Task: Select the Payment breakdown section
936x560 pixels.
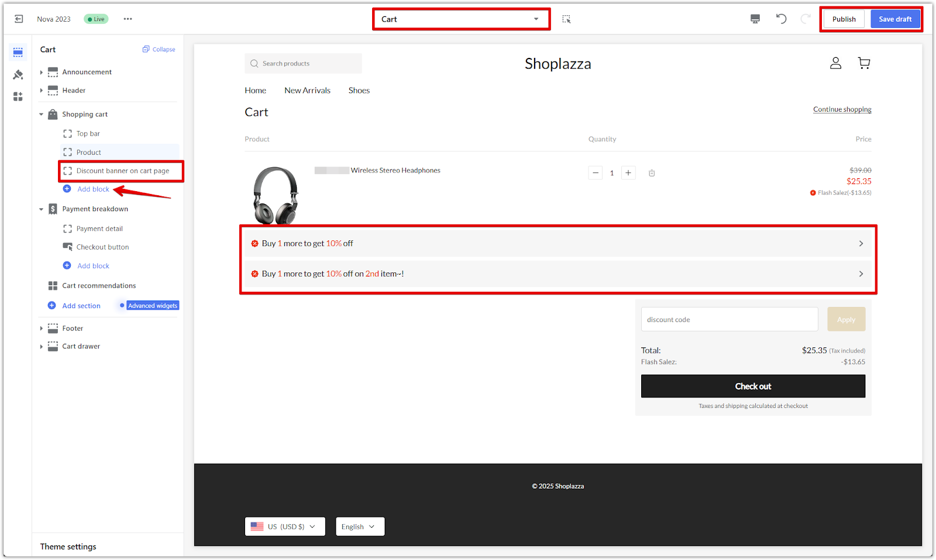Action: pyautogui.click(x=95, y=209)
